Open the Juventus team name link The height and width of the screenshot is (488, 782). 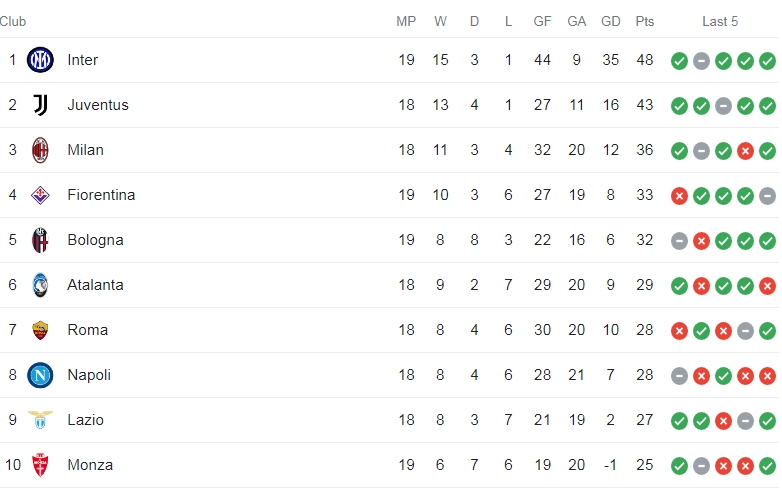[x=98, y=105]
